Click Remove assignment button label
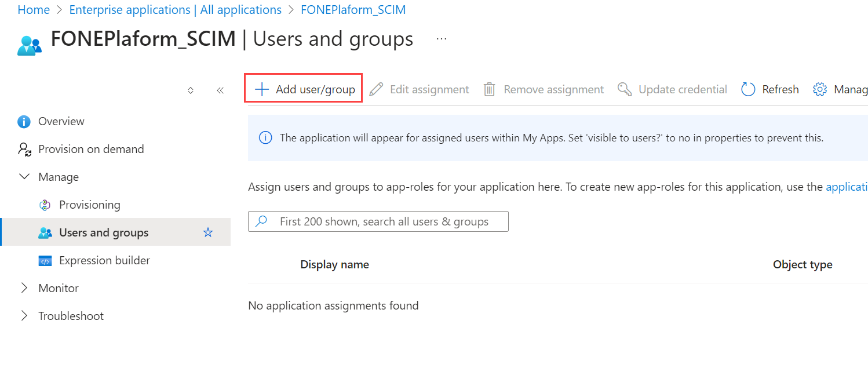Viewport: 868px width, 375px height. [554, 89]
